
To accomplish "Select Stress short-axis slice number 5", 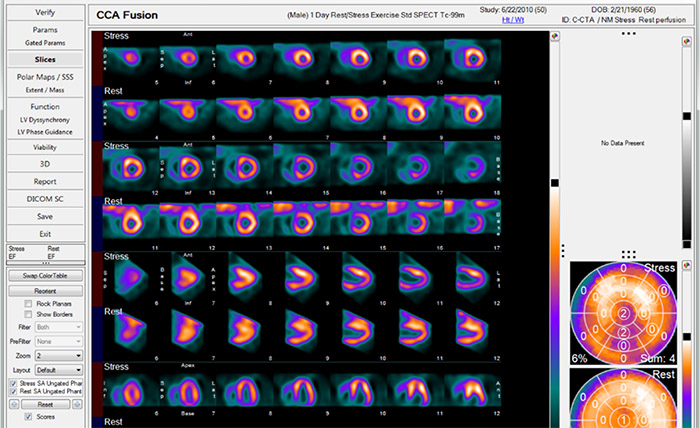I will pos(131,58).
